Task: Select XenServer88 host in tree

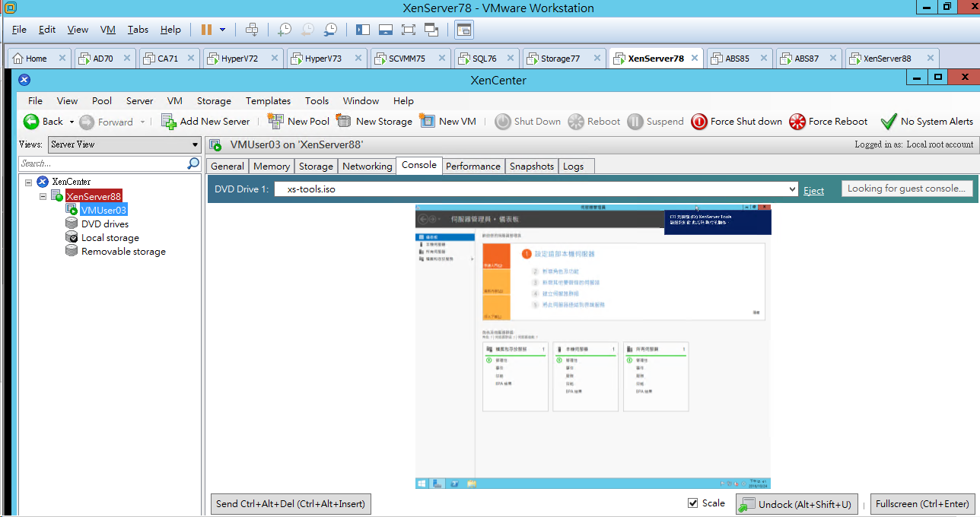Action: pyautogui.click(x=93, y=196)
